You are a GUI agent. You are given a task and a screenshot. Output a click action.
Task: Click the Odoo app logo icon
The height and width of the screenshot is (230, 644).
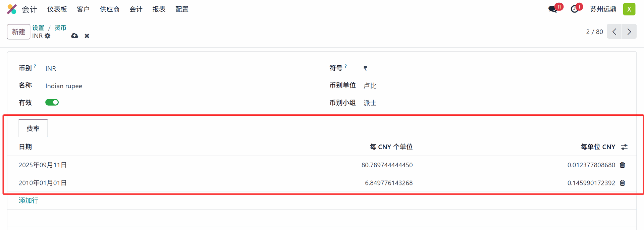pos(12,9)
